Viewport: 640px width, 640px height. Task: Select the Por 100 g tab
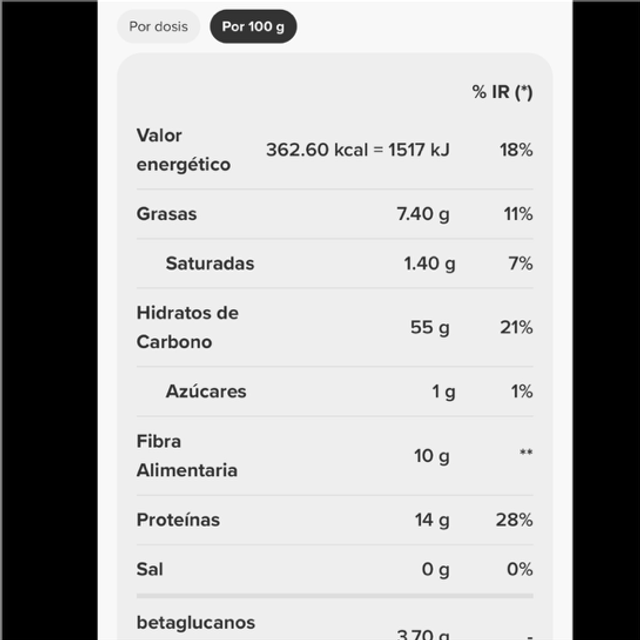[253, 27]
